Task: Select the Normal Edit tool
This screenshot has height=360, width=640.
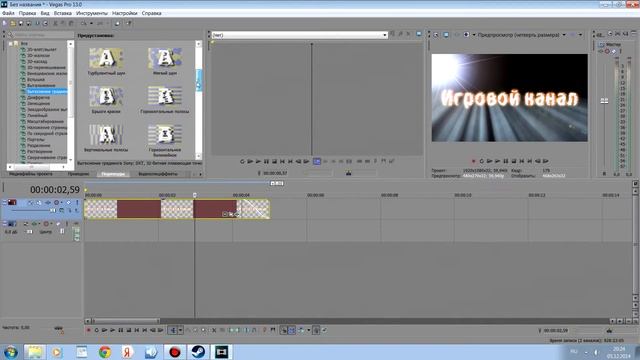Action: pyautogui.click(x=173, y=330)
